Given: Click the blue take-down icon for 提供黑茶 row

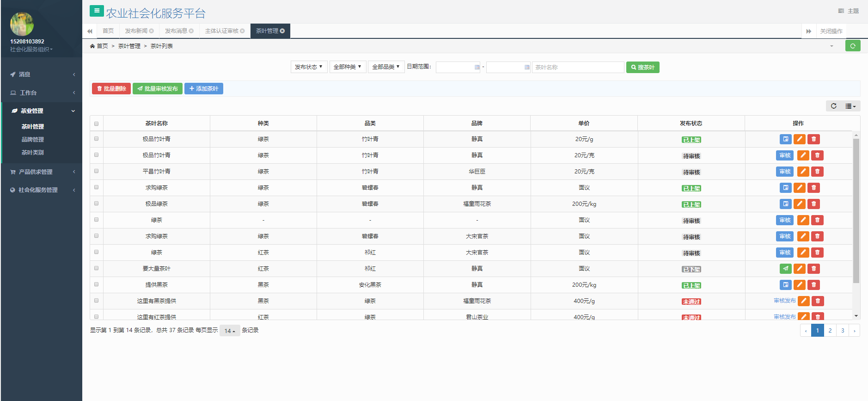Looking at the screenshot, I should [x=785, y=285].
